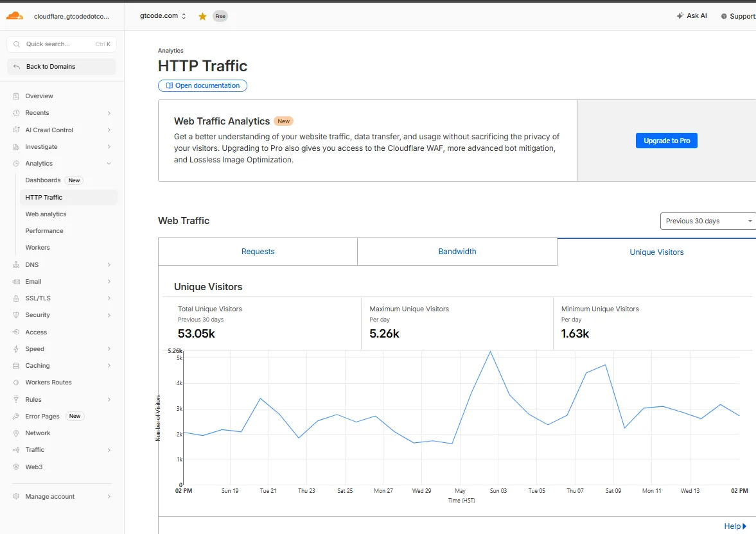This screenshot has height=534, width=756.
Task: Click the Web3 sidebar icon
Action: click(16, 467)
